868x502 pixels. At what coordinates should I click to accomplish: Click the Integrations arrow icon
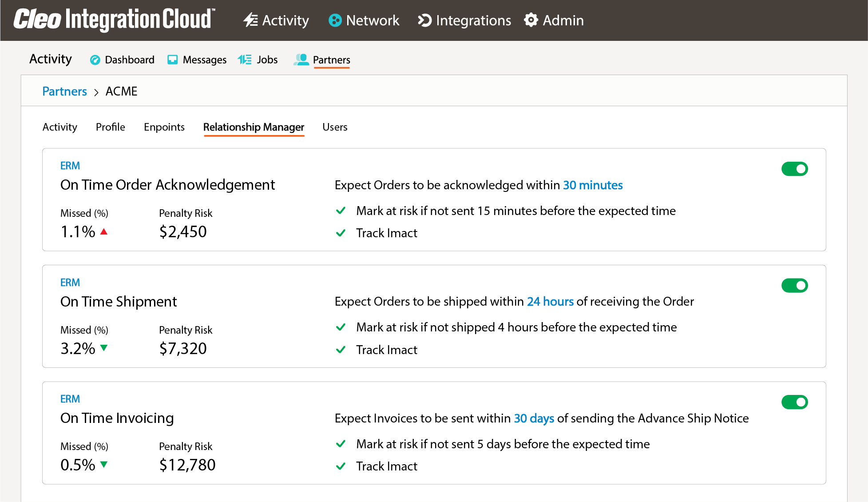(425, 20)
